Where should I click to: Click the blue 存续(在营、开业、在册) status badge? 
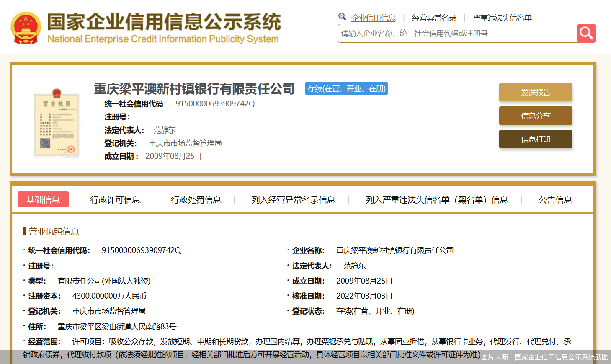pos(346,88)
